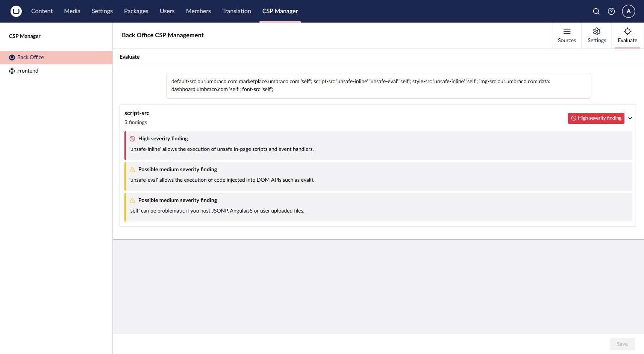Image resolution: width=644 pixels, height=354 pixels.
Task: Click warning triangle icon for 'self' finding
Action: pos(132,201)
